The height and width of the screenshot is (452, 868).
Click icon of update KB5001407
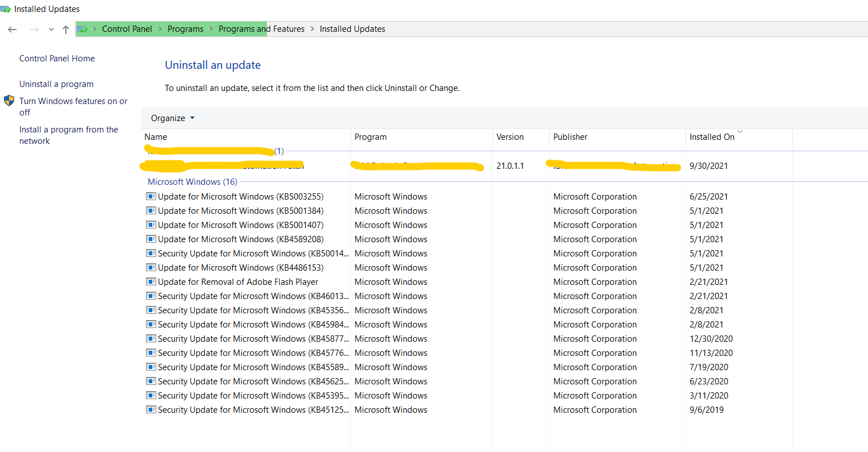coord(151,225)
